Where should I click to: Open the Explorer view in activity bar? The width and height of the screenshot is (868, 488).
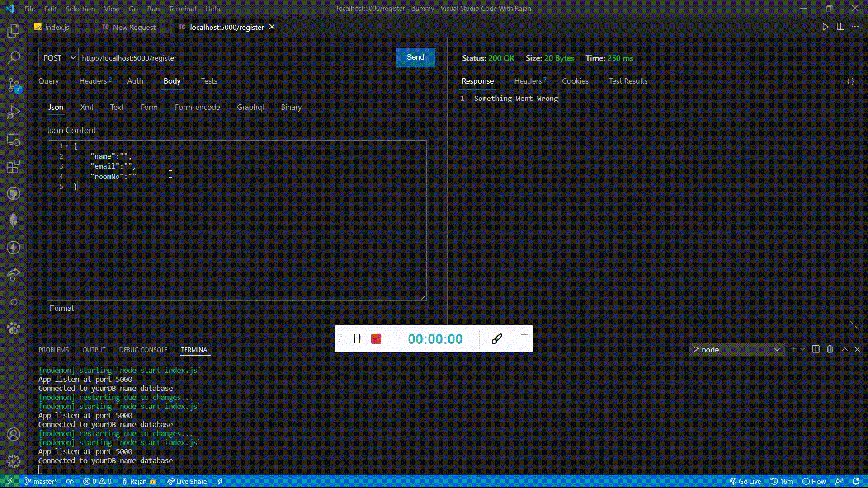[14, 31]
